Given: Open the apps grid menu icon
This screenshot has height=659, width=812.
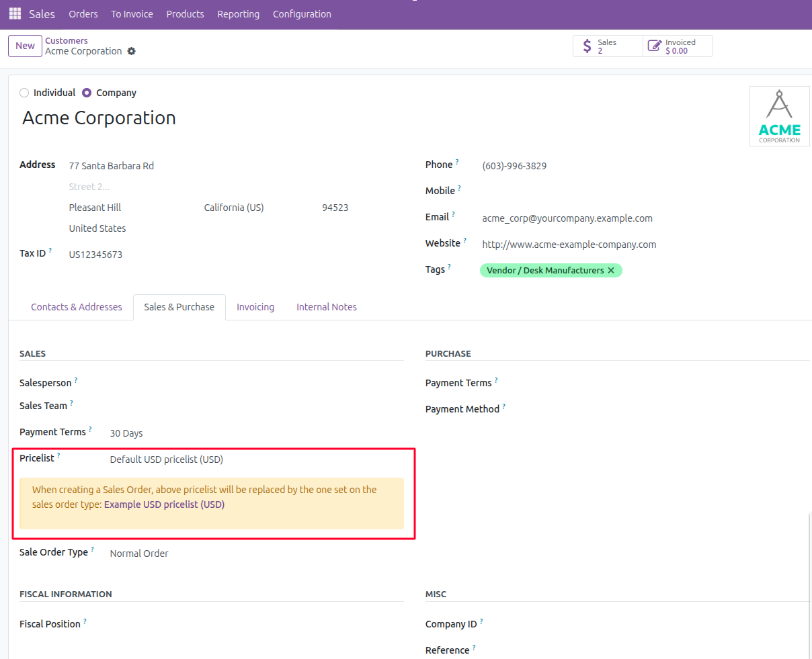Looking at the screenshot, I should (15, 13).
